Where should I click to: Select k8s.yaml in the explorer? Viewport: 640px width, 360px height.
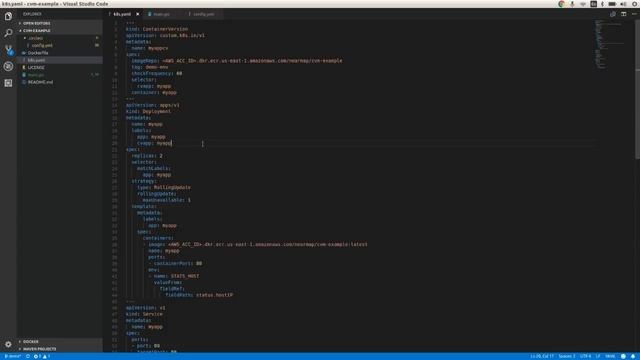click(60, 60)
